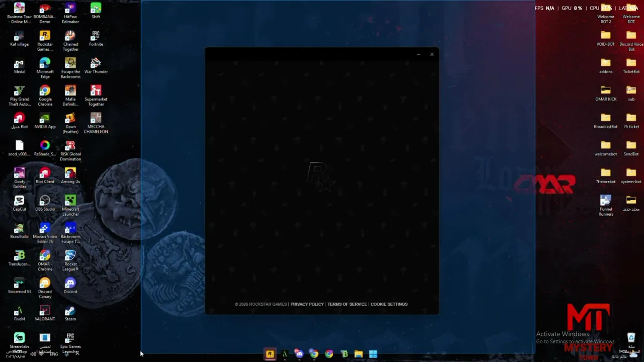Select the Movavi Video Editor 26 icon

(45, 233)
